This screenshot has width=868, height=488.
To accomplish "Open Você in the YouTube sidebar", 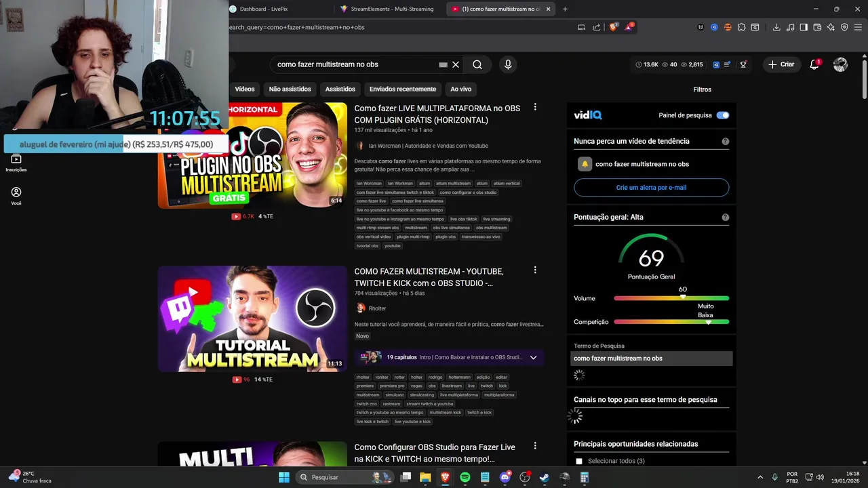I will click(x=16, y=196).
